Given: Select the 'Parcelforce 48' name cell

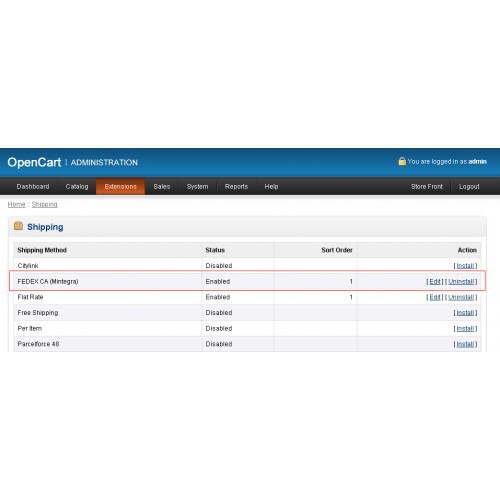Looking at the screenshot, I should (38, 344).
